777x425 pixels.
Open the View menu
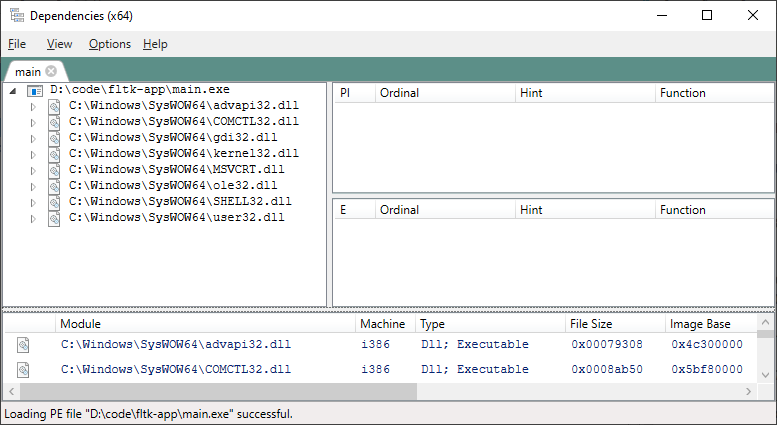[x=59, y=44]
